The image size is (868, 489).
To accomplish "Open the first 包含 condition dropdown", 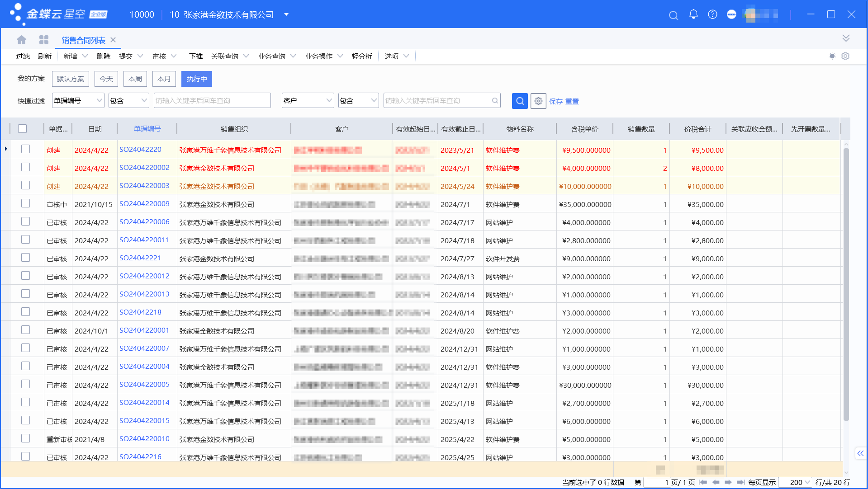I will pyautogui.click(x=129, y=100).
